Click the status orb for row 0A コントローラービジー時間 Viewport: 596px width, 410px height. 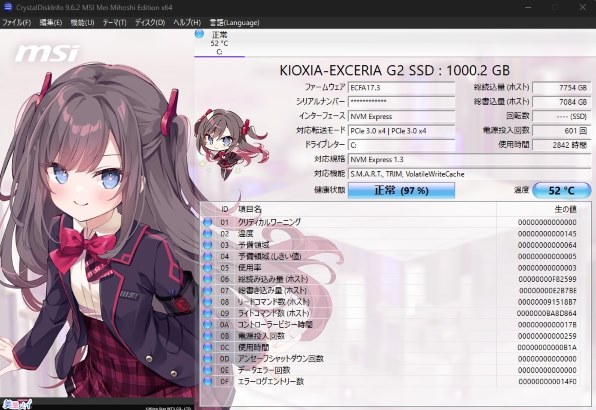(x=208, y=325)
